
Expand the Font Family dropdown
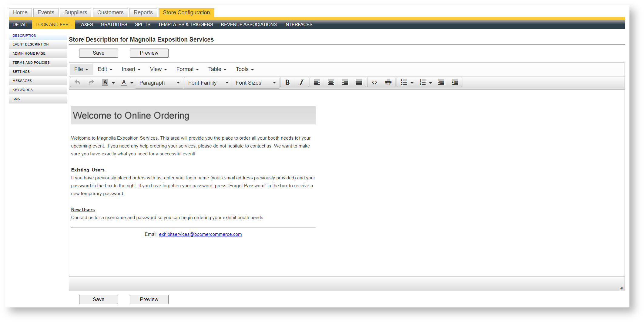tap(208, 83)
